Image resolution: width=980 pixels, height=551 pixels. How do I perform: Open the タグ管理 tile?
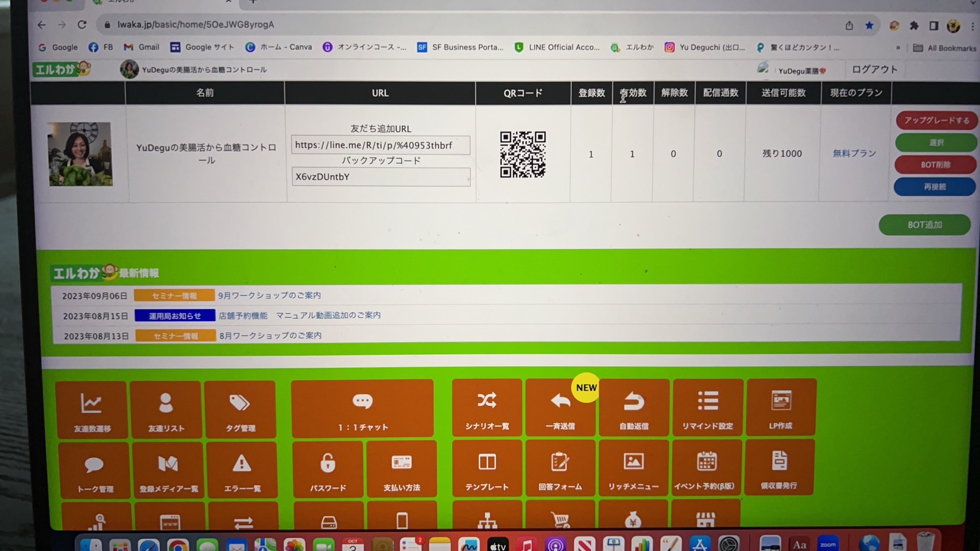(x=240, y=409)
